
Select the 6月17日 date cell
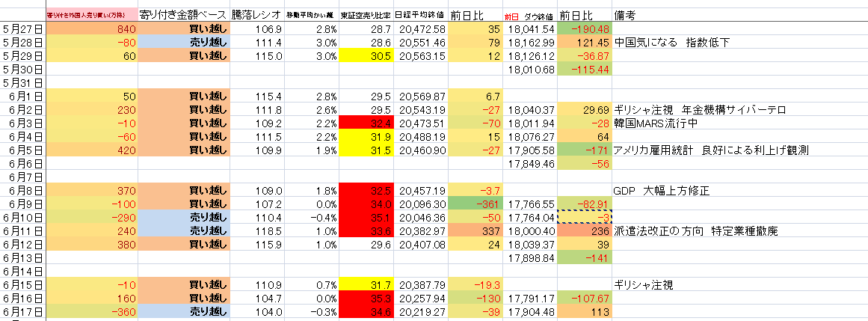pos(22,312)
